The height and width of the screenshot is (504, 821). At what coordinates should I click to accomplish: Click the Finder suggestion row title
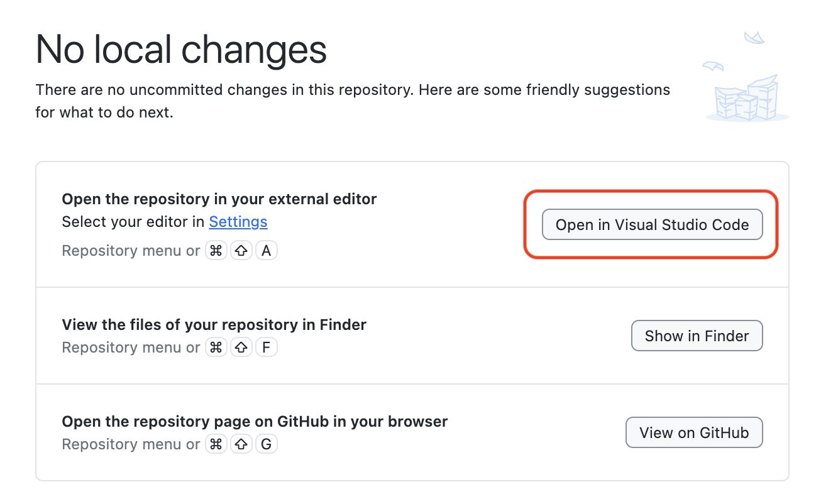(x=214, y=324)
